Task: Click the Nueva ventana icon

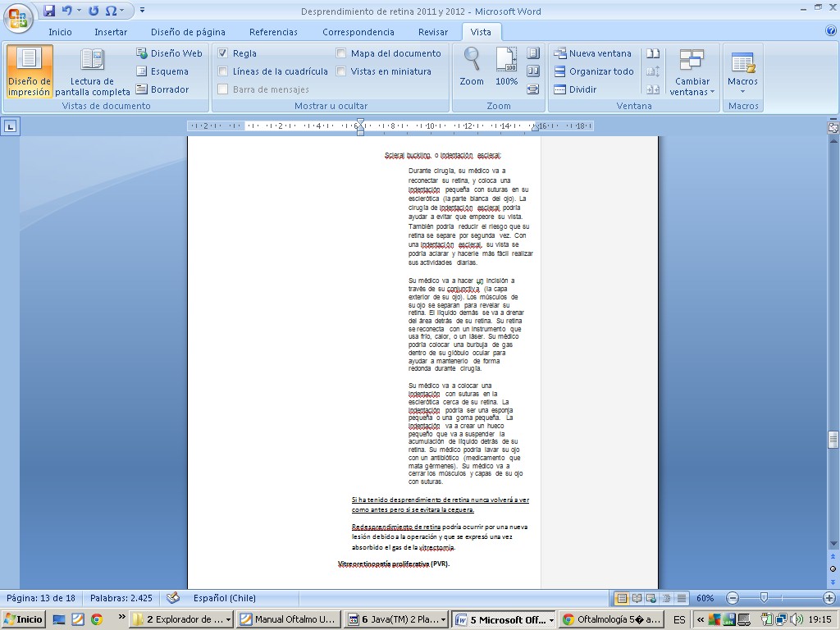Action: pyautogui.click(x=560, y=53)
